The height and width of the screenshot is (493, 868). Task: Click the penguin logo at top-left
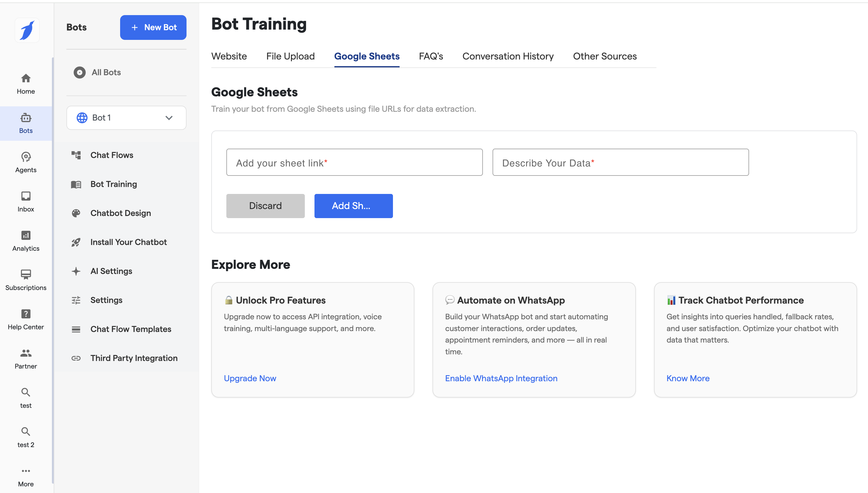tap(27, 30)
